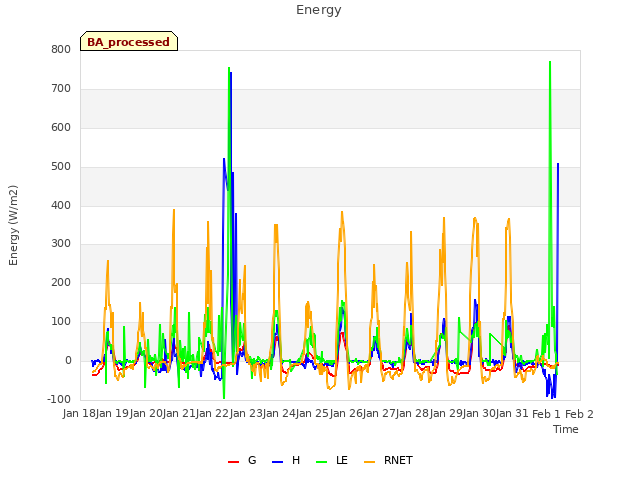Screen dimensions: 640x480
Task: Click the Jan 28 x-axis label
Action: [x=413, y=413]
